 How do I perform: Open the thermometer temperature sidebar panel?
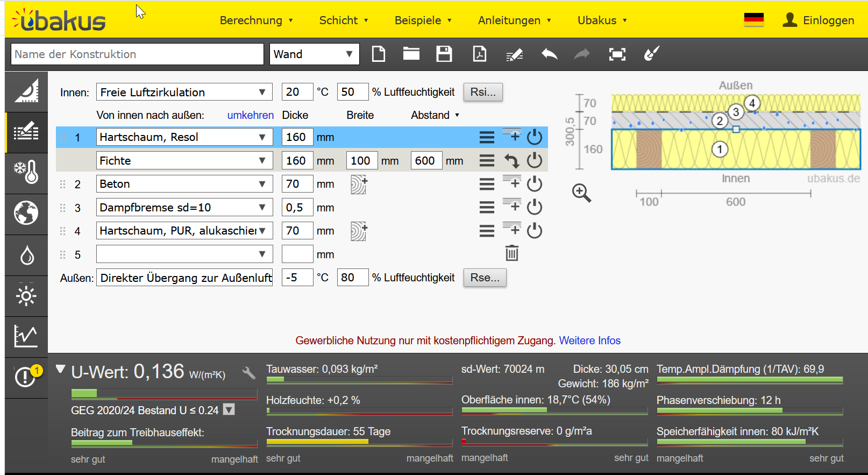[26, 172]
